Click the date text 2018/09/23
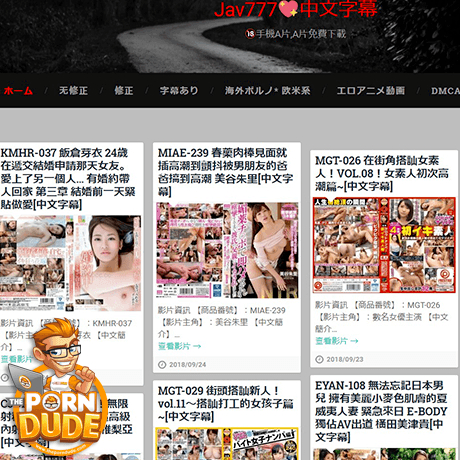The image size is (460, 460). (x=345, y=359)
